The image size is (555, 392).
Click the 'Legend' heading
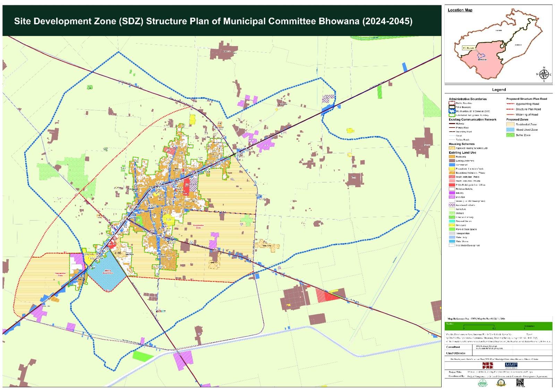tap(499, 90)
